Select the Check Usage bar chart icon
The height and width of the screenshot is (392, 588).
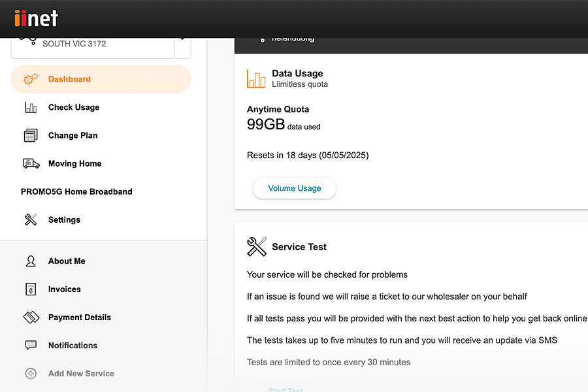click(31, 107)
